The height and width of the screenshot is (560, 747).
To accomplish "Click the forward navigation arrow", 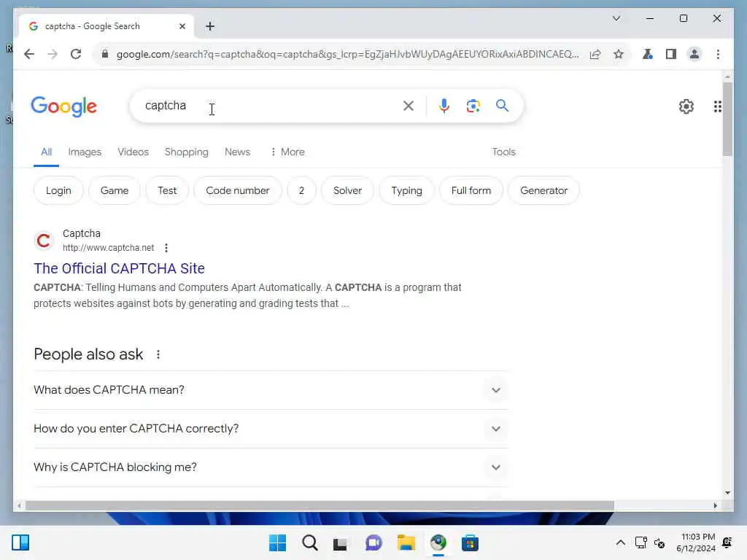I will coord(53,54).
